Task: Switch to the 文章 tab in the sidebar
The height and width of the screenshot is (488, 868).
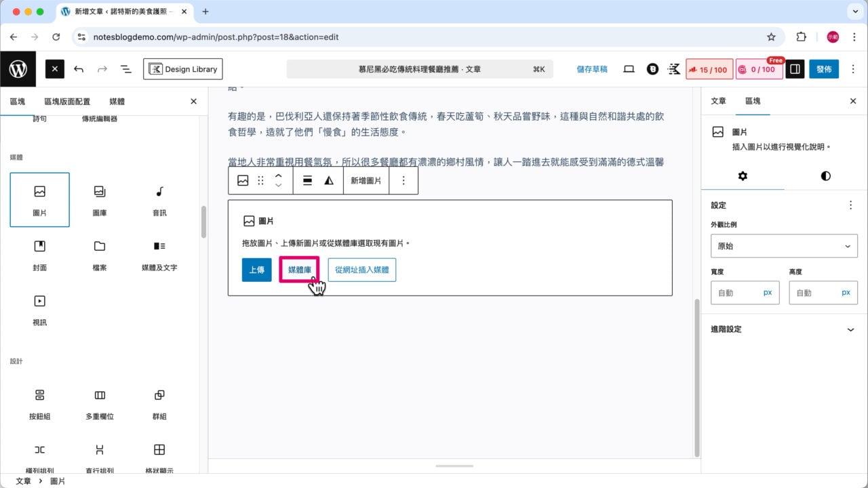Action: [717, 101]
